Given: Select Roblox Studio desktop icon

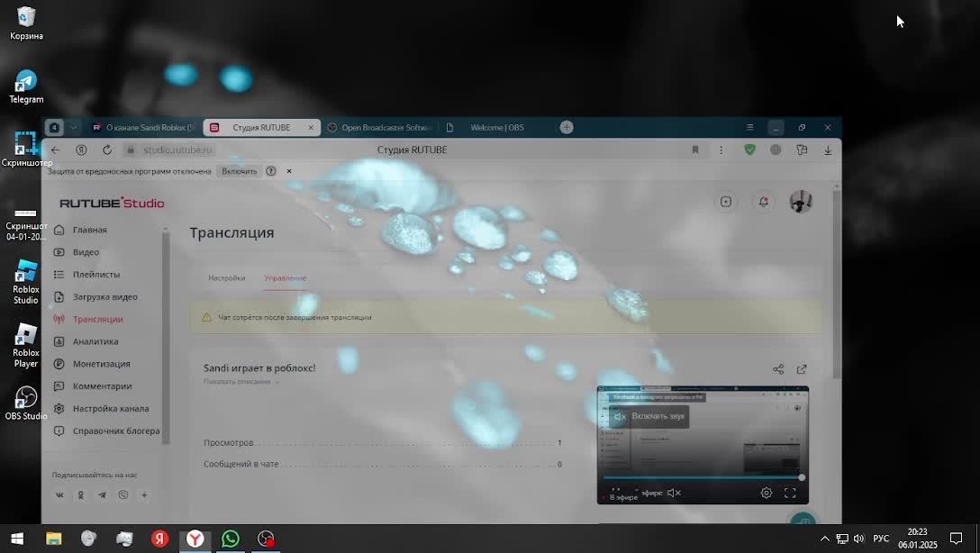Looking at the screenshot, I should [25, 282].
